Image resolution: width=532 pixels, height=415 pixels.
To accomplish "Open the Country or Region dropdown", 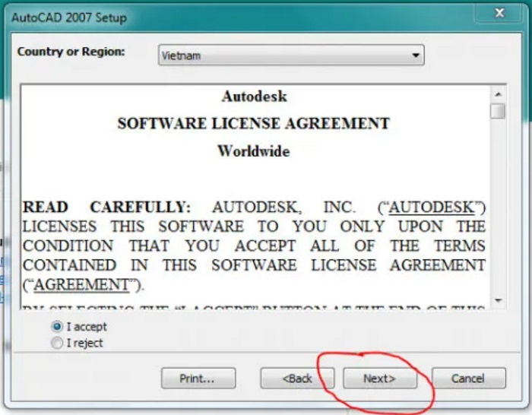I will tap(291, 55).
